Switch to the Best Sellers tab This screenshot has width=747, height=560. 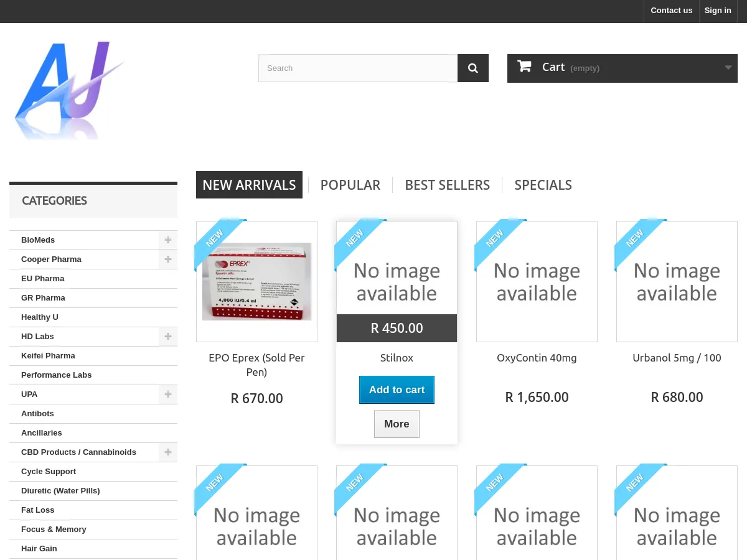(447, 185)
